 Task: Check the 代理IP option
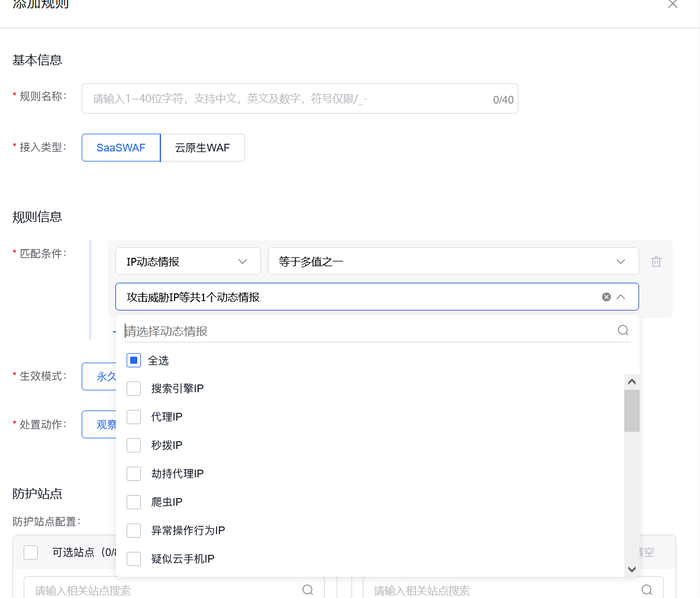(134, 416)
